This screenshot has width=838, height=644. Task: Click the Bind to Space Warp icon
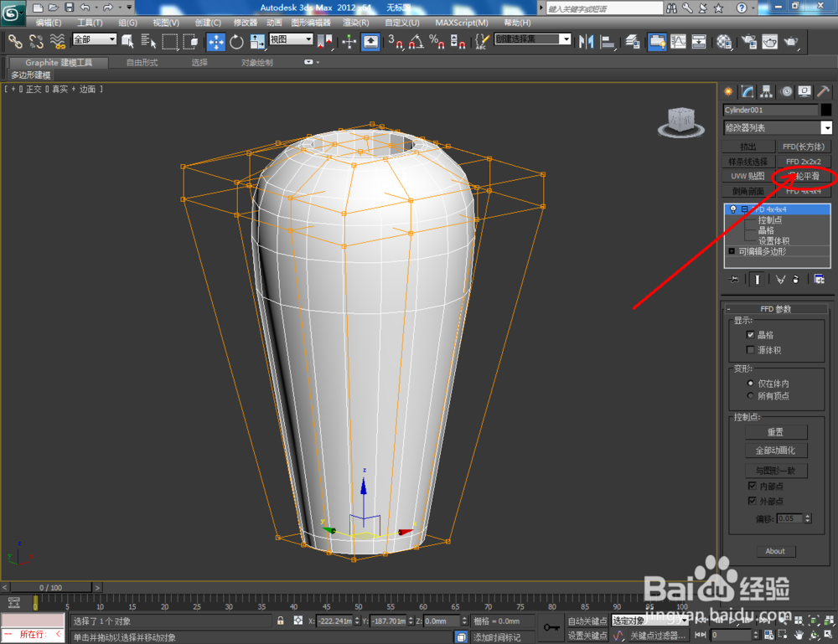(x=57, y=41)
